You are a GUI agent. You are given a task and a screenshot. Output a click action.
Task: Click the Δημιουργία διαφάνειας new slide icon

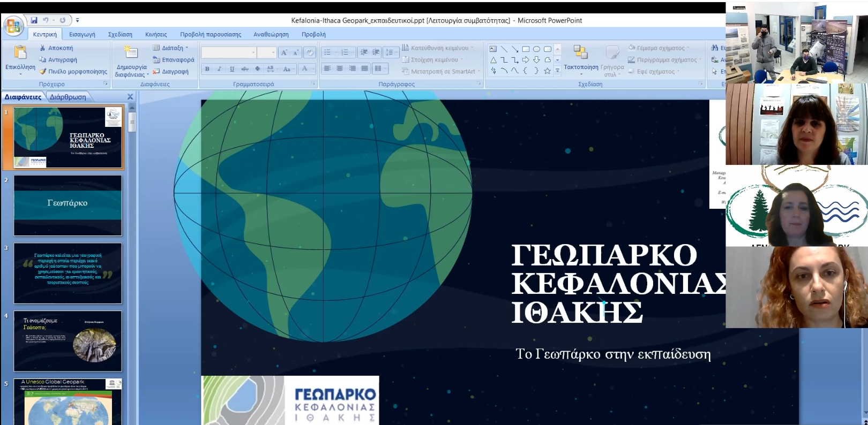tap(131, 52)
